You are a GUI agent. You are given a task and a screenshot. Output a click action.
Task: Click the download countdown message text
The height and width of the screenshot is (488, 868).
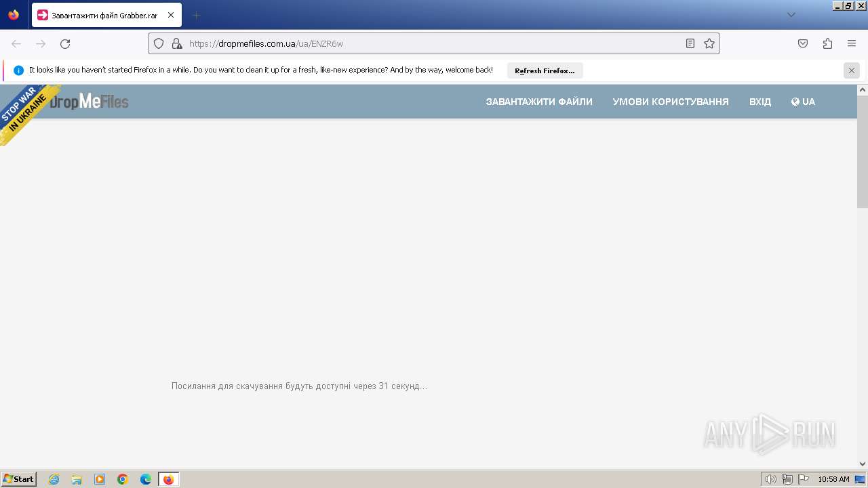tap(299, 386)
